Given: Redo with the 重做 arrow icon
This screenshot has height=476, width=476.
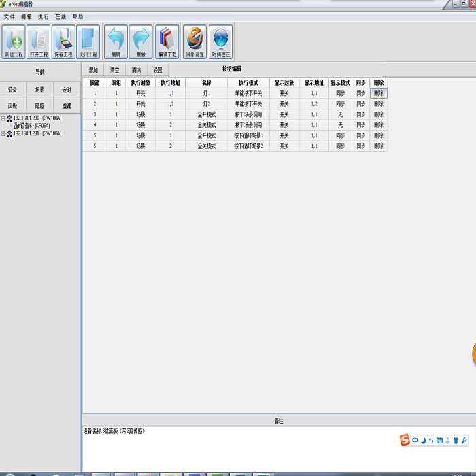Looking at the screenshot, I should point(141,42).
